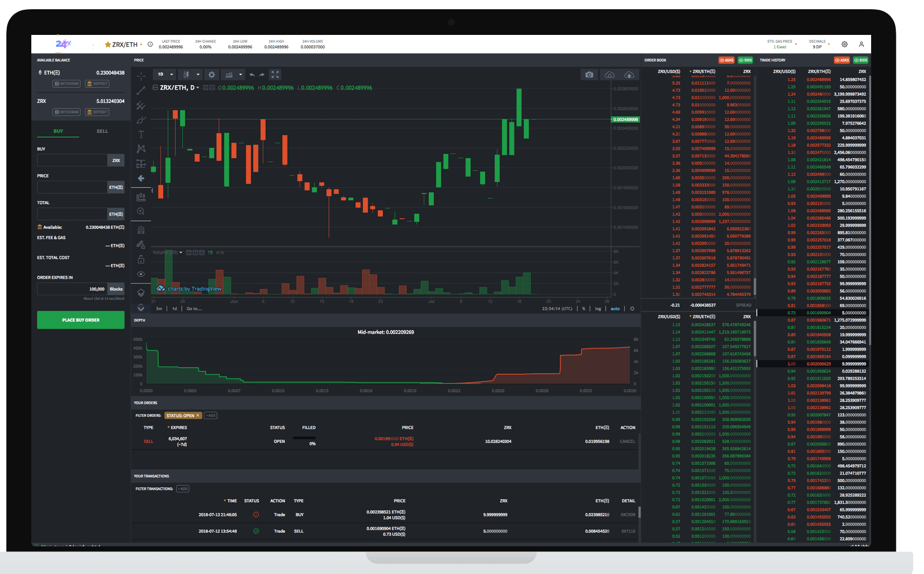Activate the magnet mode tool
The height and width of the screenshot is (574, 924).
pyautogui.click(x=141, y=230)
